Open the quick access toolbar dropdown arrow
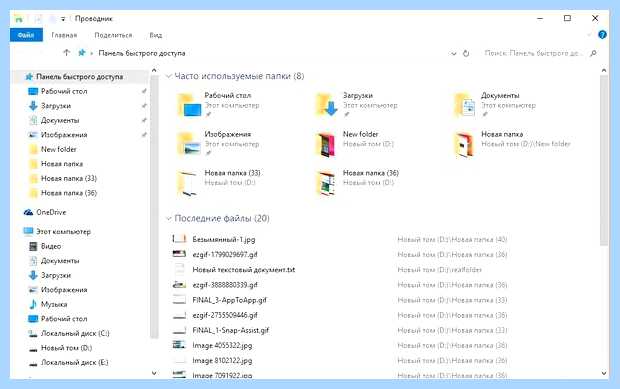The width and height of the screenshot is (620, 389). (63, 19)
